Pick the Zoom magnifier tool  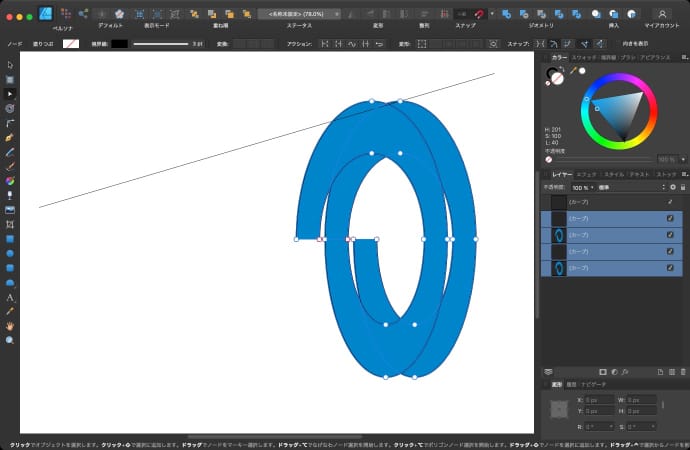(x=10, y=340)
